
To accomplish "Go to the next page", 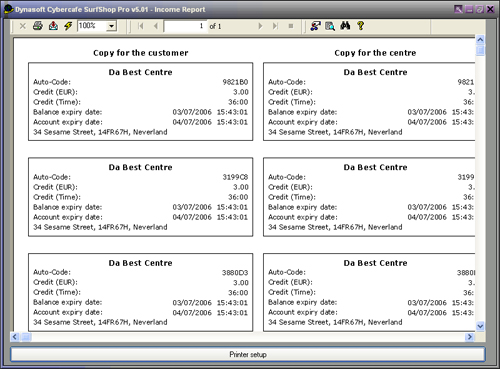I will pos(260,26).
